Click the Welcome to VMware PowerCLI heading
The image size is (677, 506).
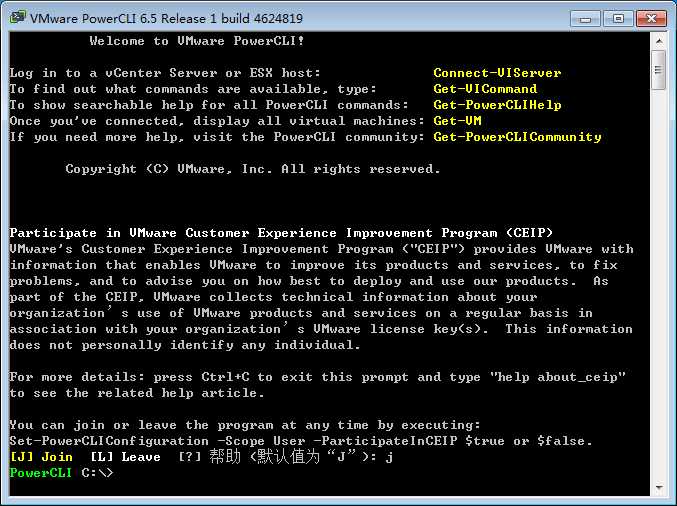[x=197, y=41]
